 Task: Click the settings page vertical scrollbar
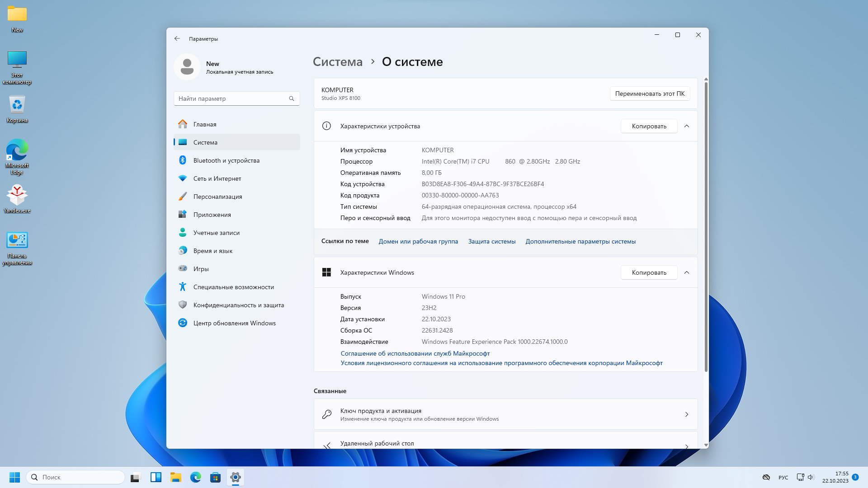click(706, 226)
